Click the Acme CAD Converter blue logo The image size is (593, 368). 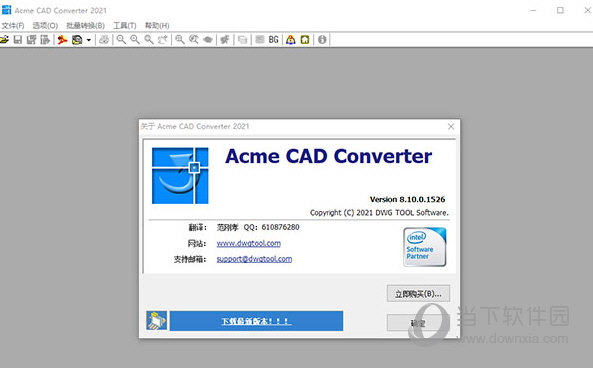(180, 176)
